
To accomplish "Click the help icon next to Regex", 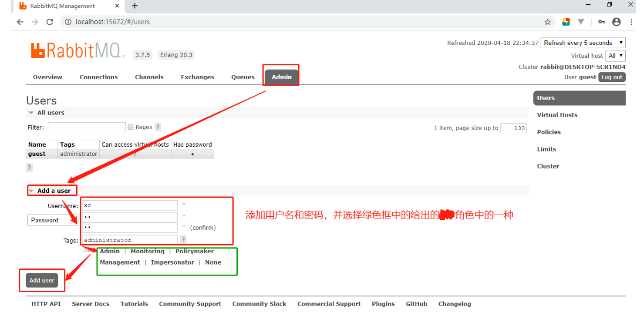I will click(158, 127).
